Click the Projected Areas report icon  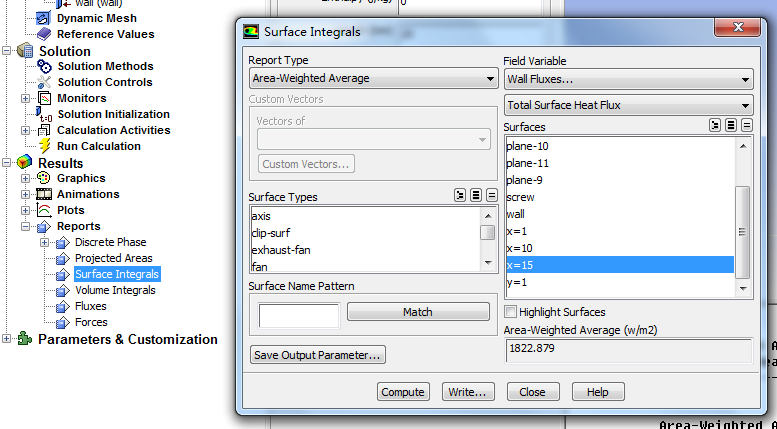(x=62, y=258)
